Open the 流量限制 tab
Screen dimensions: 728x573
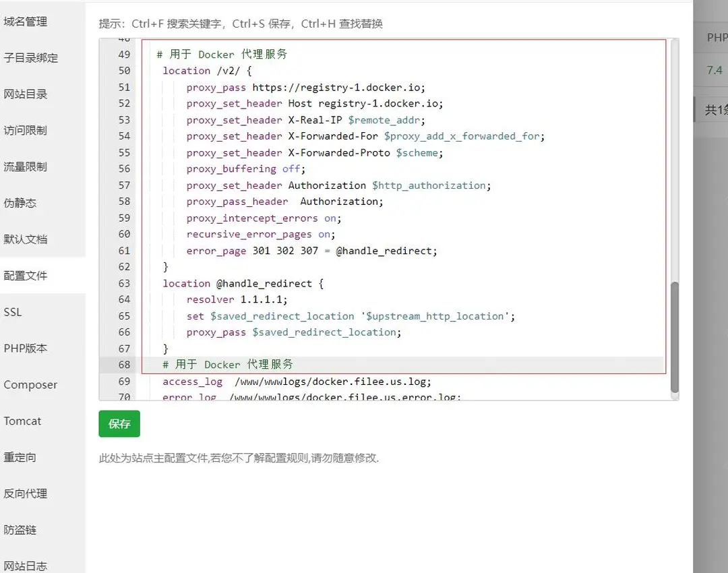26,167
